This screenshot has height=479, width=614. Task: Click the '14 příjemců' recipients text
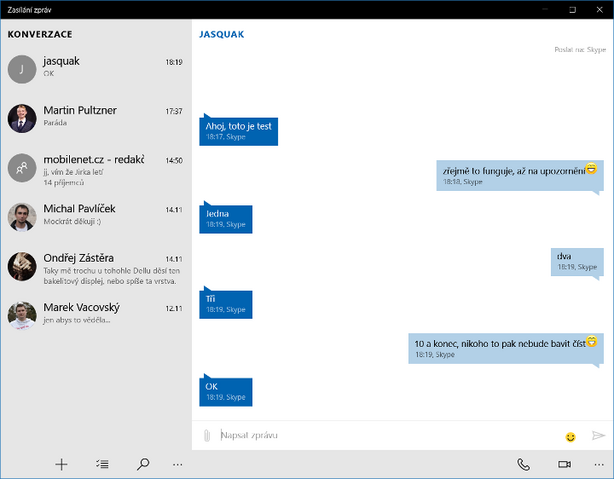click(x=63, y=183)
